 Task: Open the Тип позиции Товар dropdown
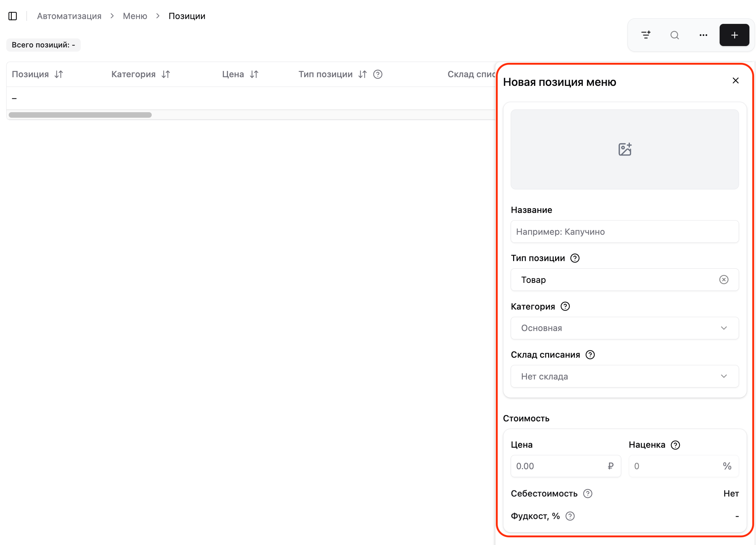tap(625, 280)
